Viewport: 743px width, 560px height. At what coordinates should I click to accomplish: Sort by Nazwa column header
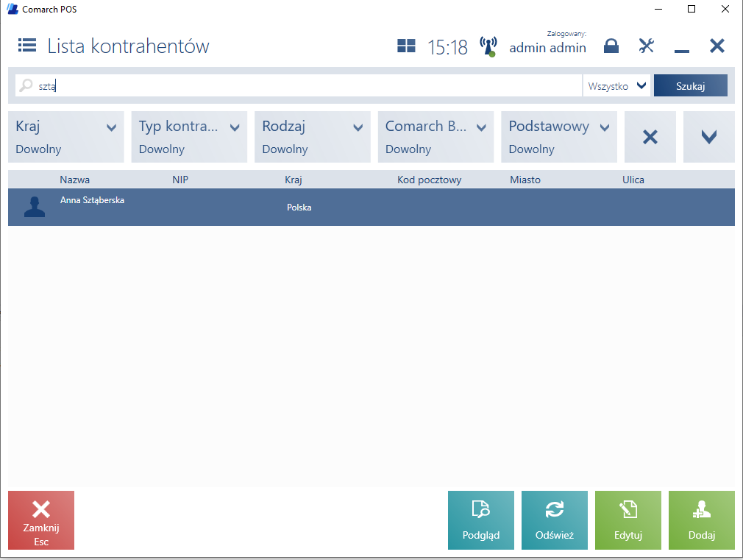pos(75,180)
